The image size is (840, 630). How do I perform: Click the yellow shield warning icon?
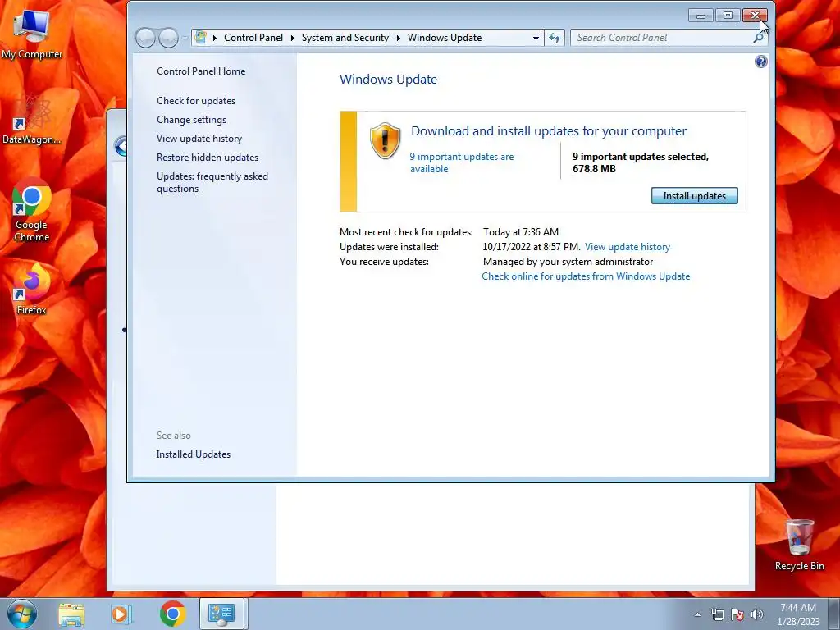[386, 141]
